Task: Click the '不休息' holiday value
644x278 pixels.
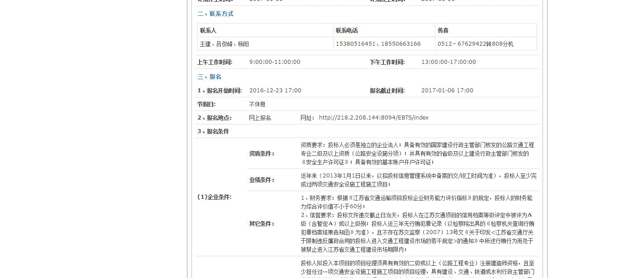Action: pos(258,104)
